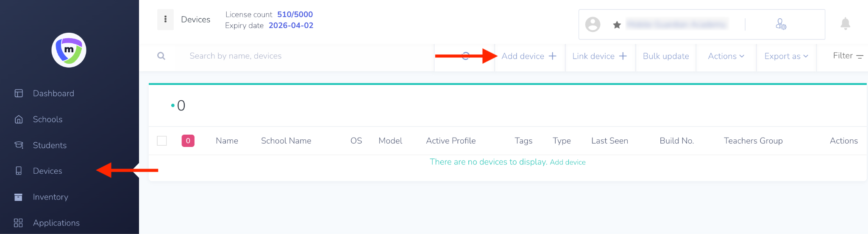Open Schools from the sidebar
This screenshot has width=868, height=234.
[47, 119]
